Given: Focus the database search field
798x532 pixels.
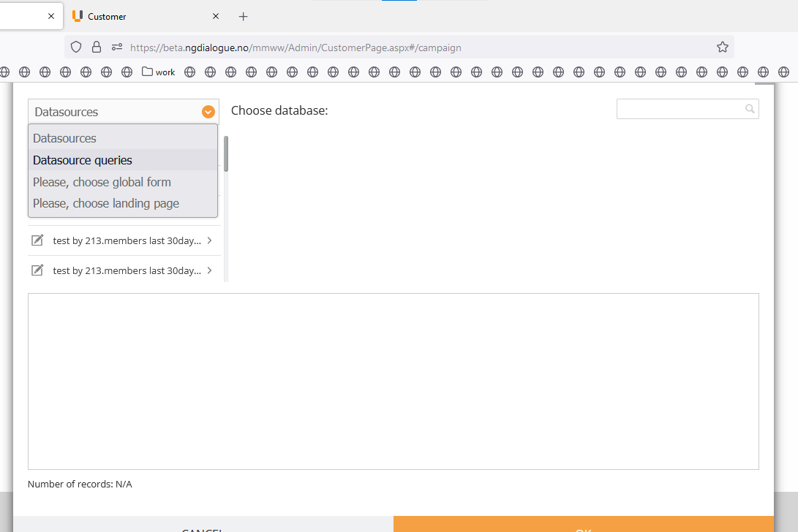Looking at the screenshot, I should pyautogui.click(x=688, y=109).
